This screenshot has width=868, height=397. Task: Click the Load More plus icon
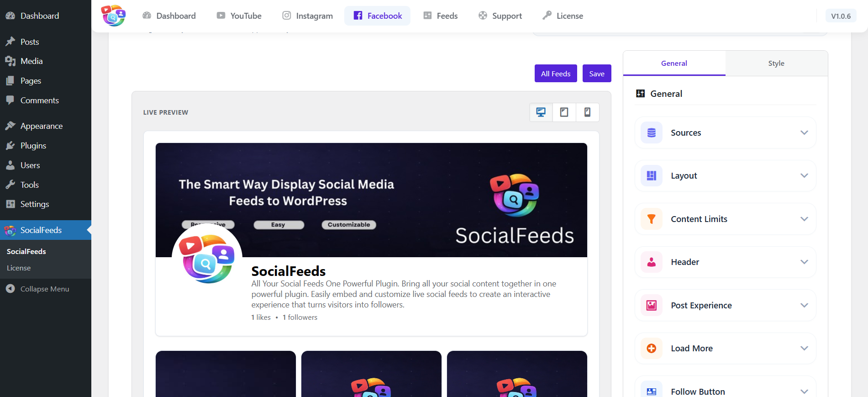[652, 348]
